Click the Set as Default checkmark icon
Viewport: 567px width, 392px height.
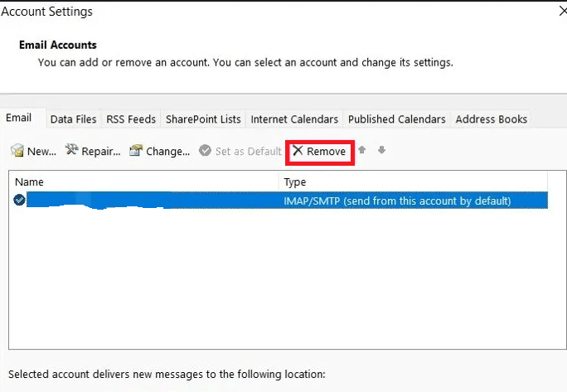(x=205, y=151)
